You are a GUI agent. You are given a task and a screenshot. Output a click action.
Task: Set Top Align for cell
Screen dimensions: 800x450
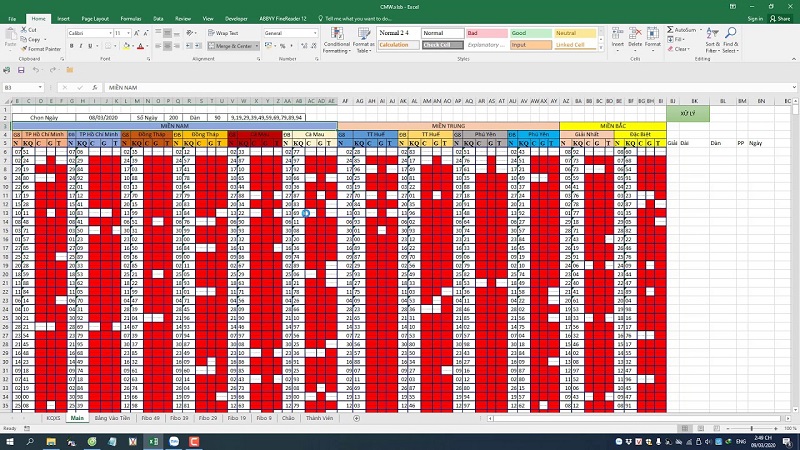[158, 33]
